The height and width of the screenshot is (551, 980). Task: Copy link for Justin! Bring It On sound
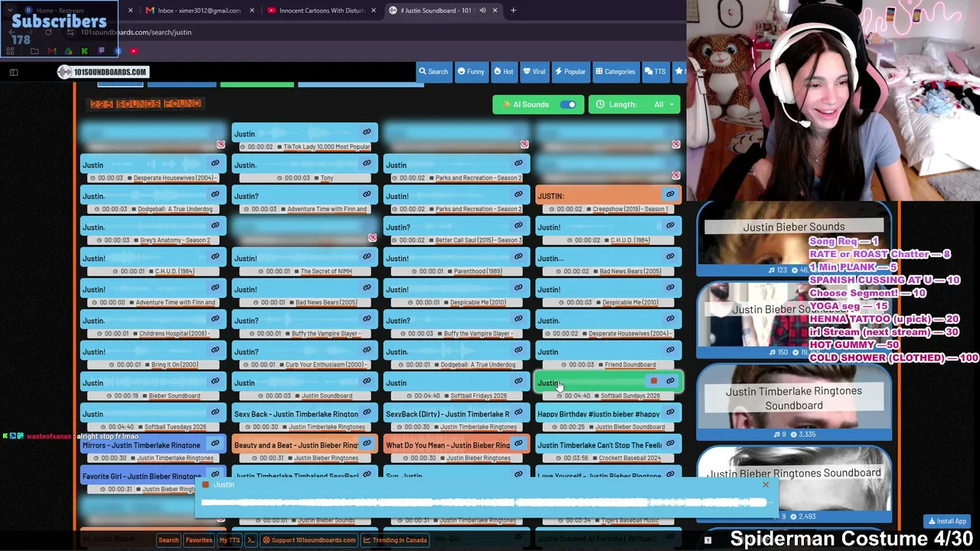pyautogui.click(x=215, y=350)
